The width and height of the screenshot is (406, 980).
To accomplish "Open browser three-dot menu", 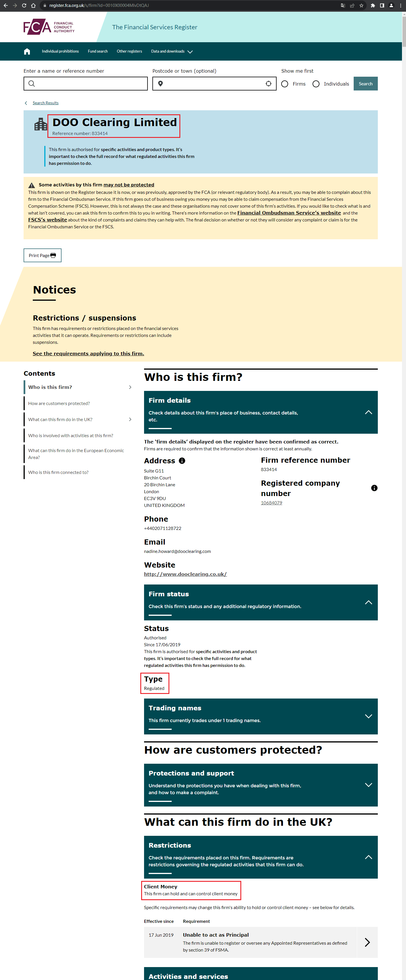I will [x=401, y=5].
